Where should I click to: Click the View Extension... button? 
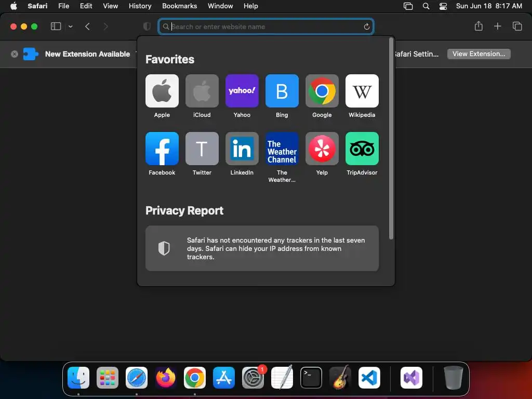point(478,54)
